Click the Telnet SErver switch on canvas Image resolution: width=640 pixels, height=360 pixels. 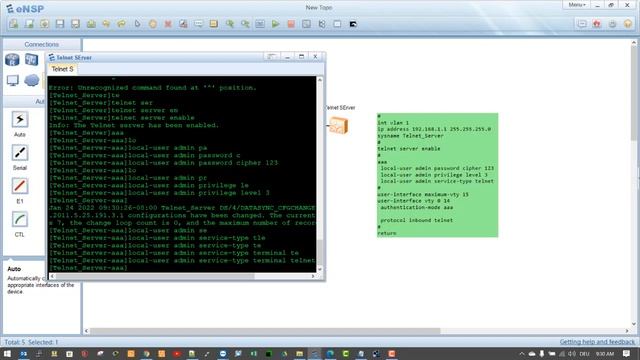pyautogui.click(x=339, y=125)
